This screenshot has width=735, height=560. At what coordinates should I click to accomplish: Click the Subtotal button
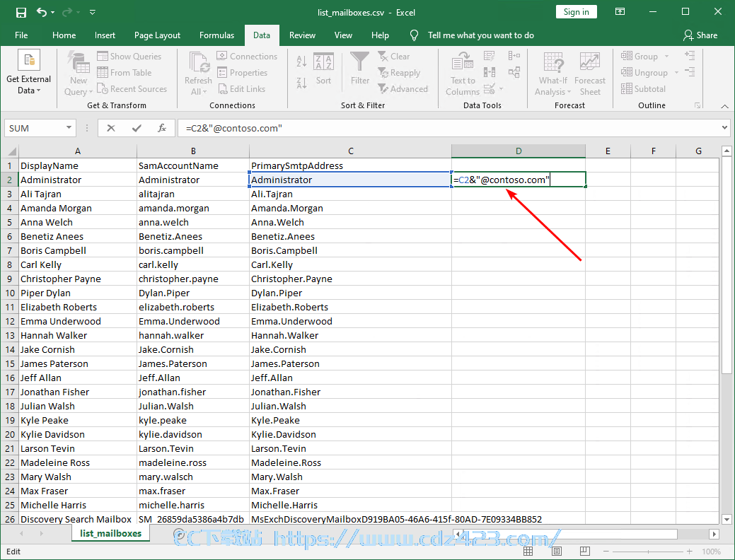pos(643,88)
